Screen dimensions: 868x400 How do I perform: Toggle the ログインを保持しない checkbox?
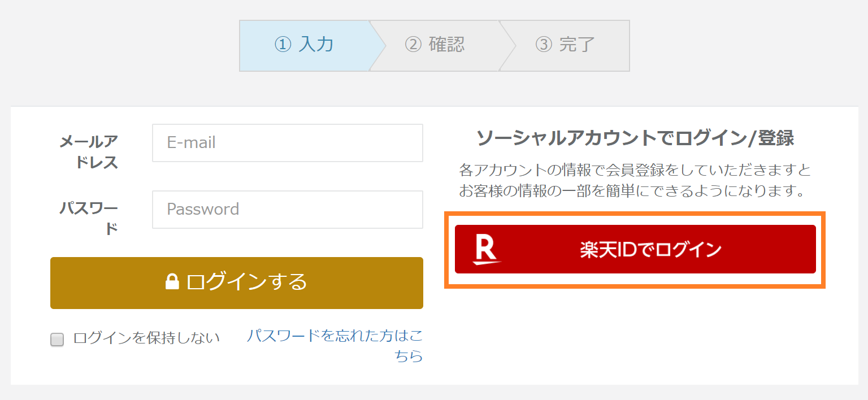click(57, 340)
